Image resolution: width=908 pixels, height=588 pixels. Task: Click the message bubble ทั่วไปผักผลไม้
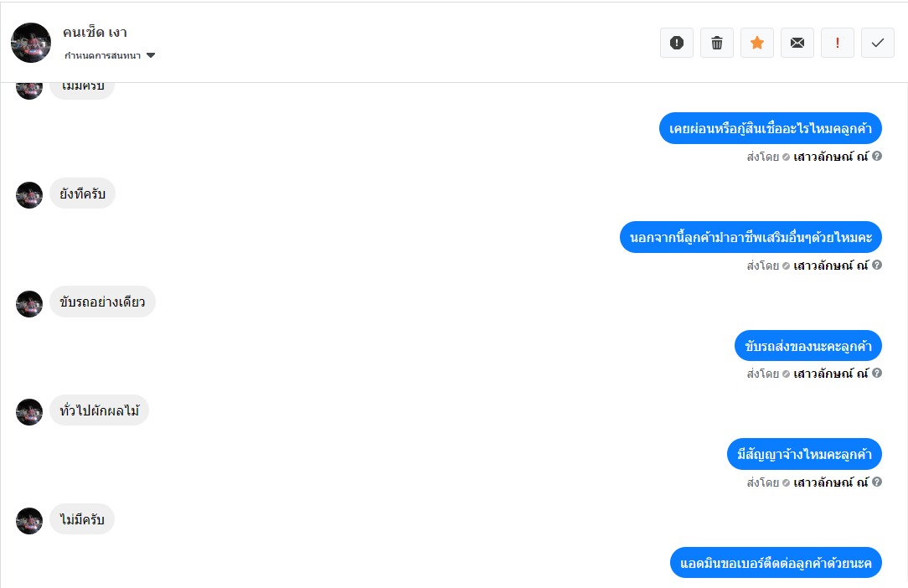100,410
